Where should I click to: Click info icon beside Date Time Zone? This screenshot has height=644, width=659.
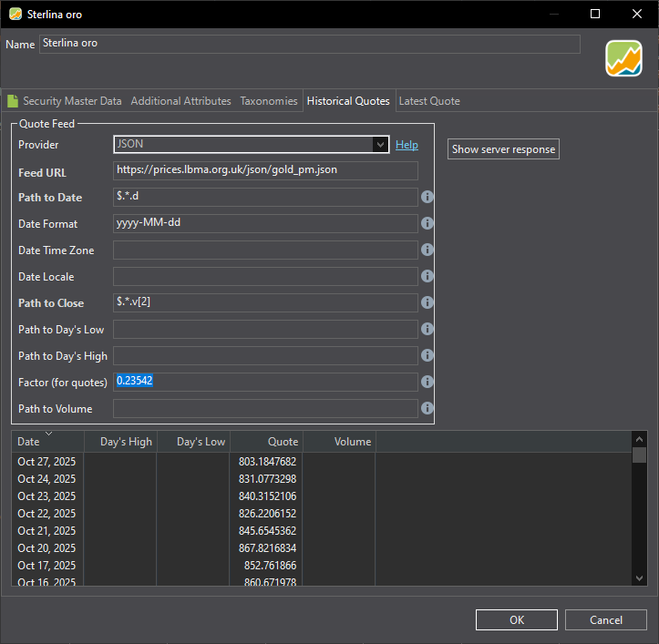click(x=427, y=250)
